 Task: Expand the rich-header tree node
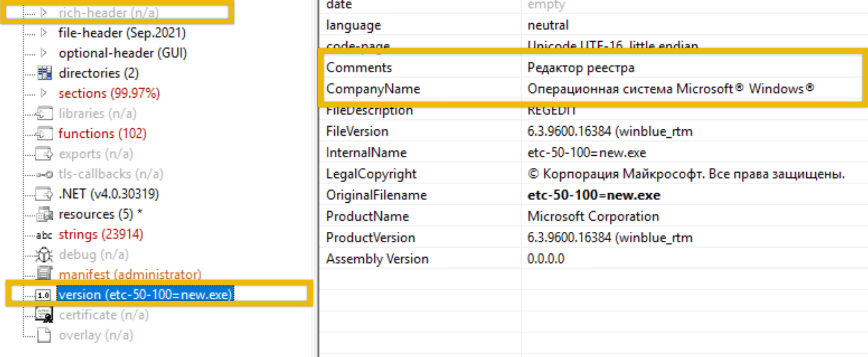click(x=43, y=13)
